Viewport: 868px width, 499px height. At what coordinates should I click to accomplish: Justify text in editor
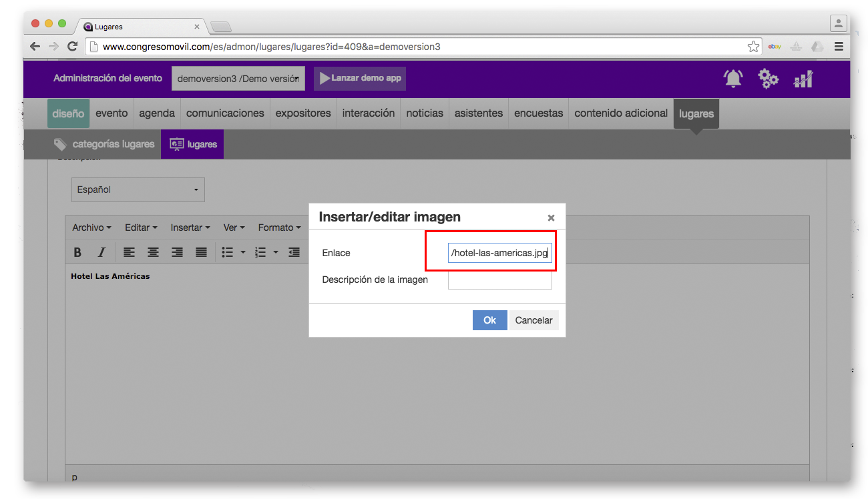tap(201, 252)
